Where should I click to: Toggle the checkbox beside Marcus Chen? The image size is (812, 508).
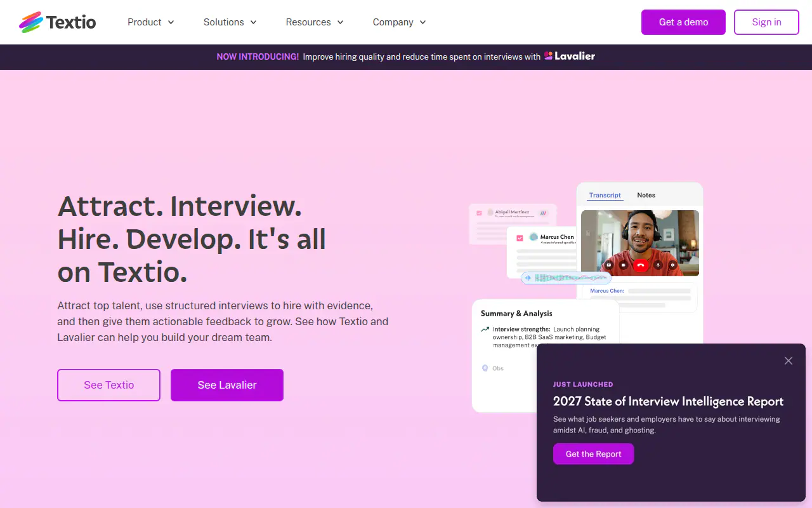click(520, 238)
